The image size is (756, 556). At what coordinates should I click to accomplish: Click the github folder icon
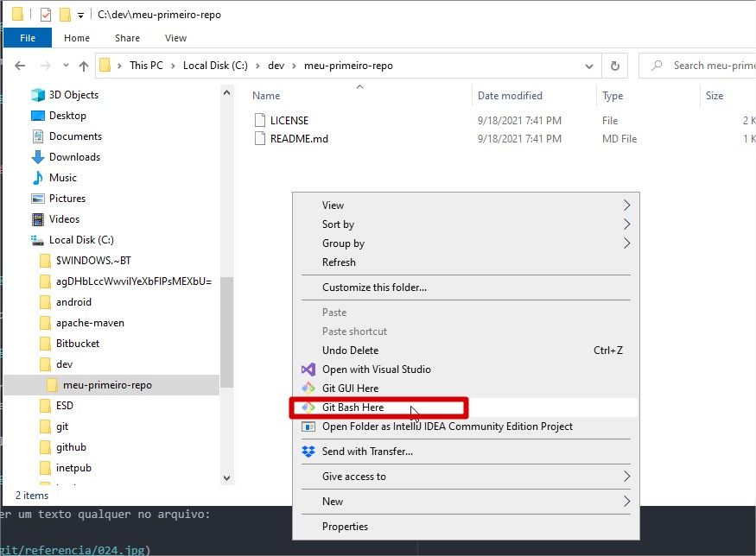coord(45,447)
